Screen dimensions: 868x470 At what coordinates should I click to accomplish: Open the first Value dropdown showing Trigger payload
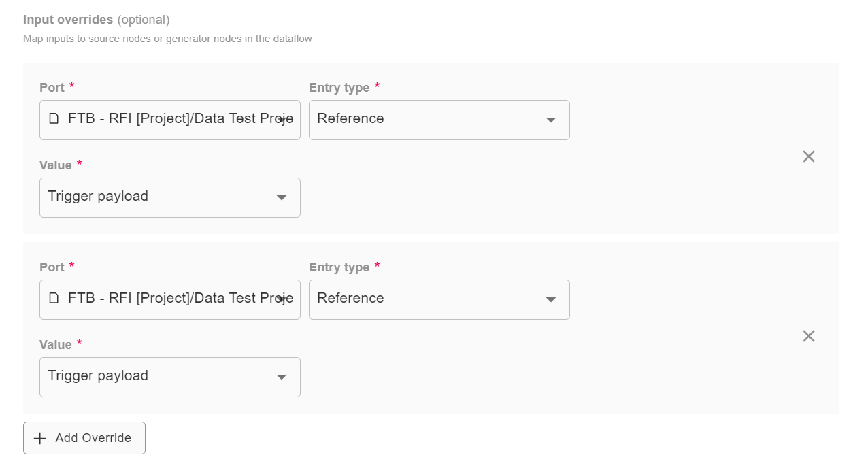pyautogui.click(x=169, y=197)
